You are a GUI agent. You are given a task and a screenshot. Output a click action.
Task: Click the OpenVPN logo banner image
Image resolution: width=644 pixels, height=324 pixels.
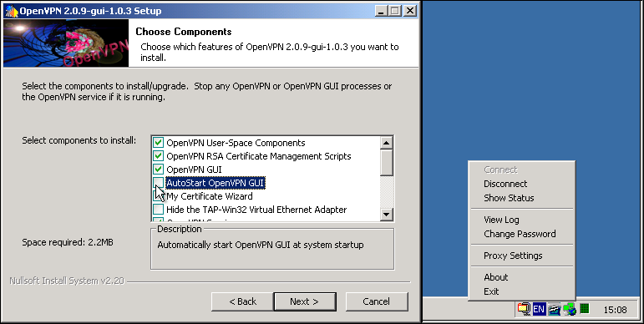[66, 43]
